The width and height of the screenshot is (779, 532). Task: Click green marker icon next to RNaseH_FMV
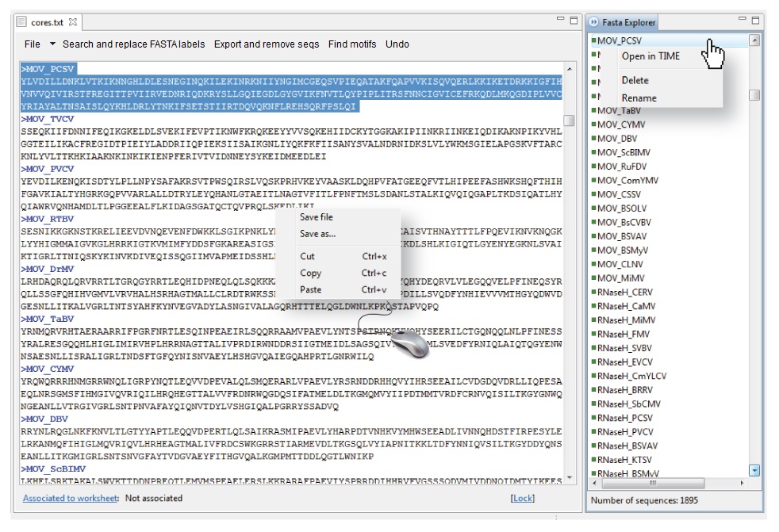593,334
